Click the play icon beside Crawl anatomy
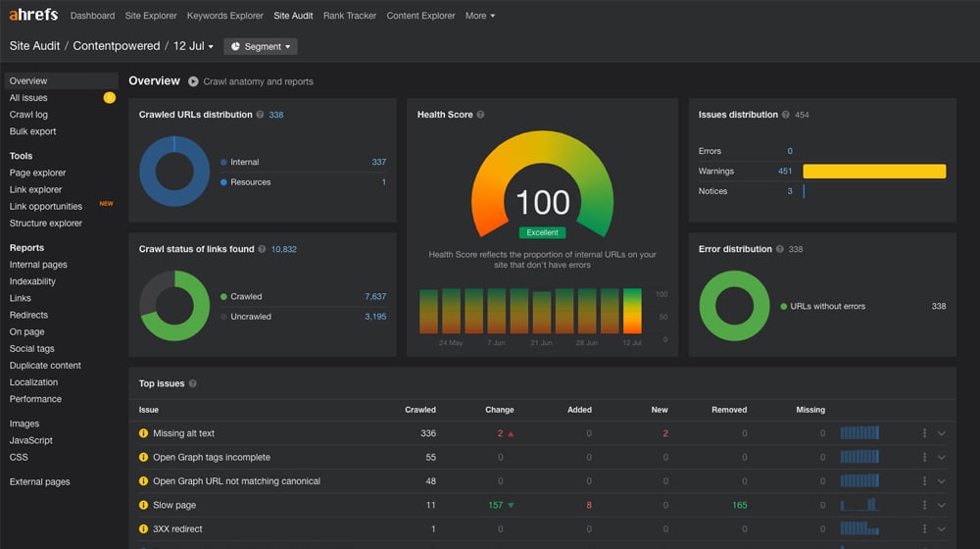980x549 pixels. (x=193, y=81)
